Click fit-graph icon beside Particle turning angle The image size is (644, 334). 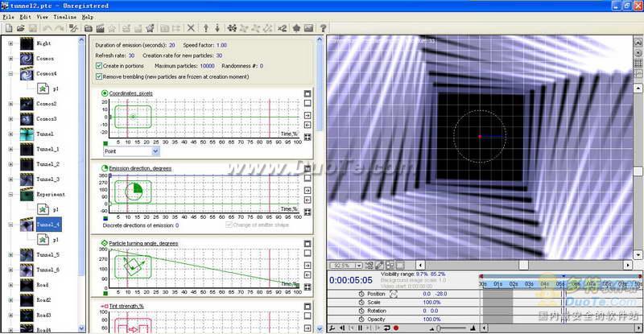tap(308, 287)
